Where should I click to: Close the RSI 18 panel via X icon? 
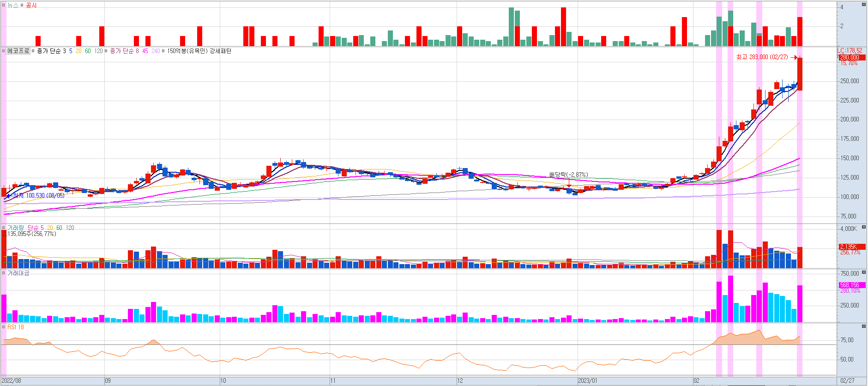[x=863, y=326]
